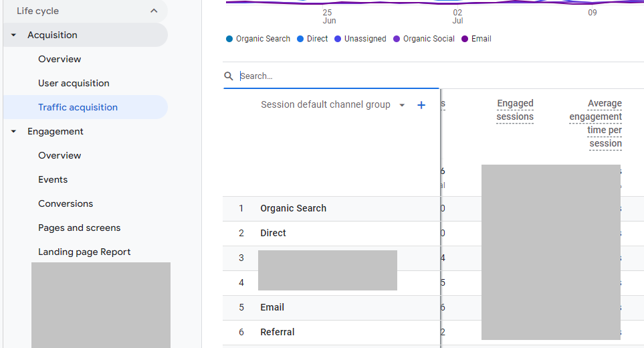Toggle Organic Search legend dot
Screen dimensions: 644x348
point(230,39)
